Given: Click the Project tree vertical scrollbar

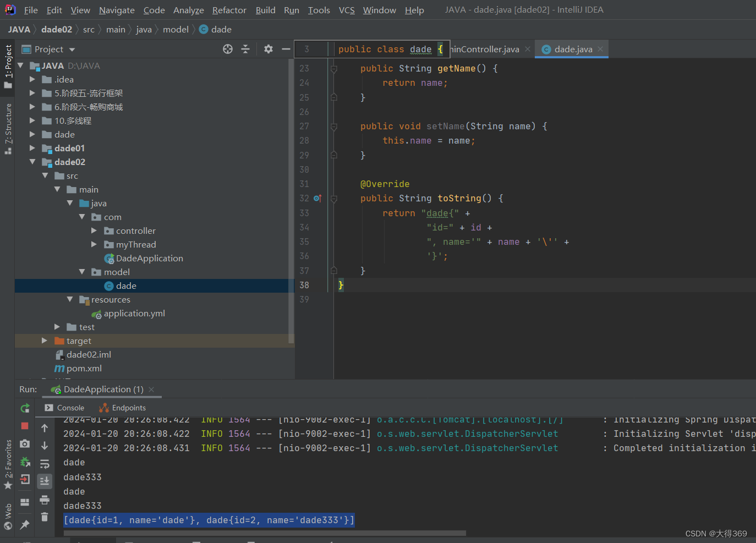Looking at the screenshot, I should [x=291, y=201].
